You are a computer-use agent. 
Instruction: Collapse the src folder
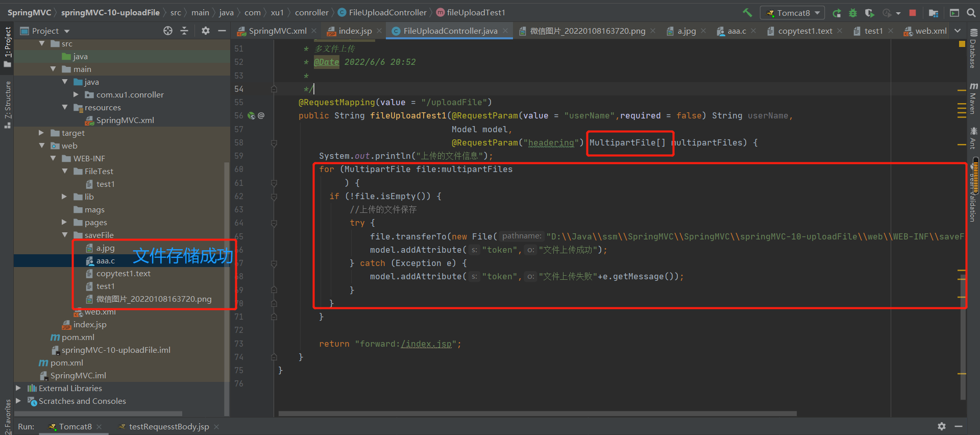[42, 44]
